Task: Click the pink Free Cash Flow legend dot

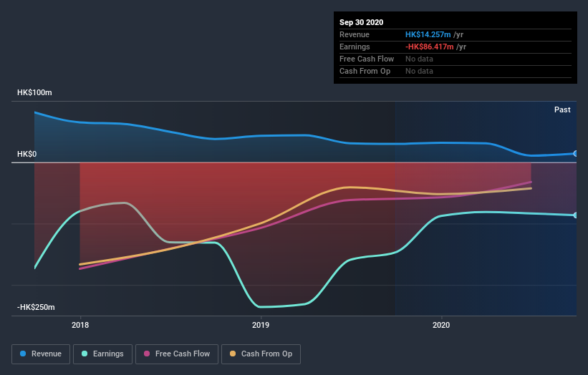Action: (147, 354)
